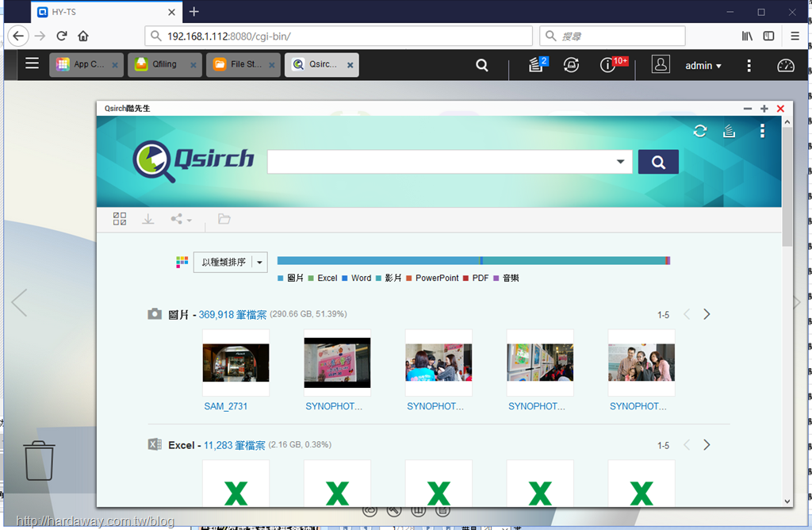Open the QTS desktop trash can
Screen dimensions: 812x530
pyautogui.click(x=39, y=461)
